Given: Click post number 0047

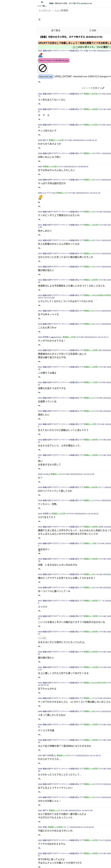Looking at the screenshot, I should coord(40,755).
